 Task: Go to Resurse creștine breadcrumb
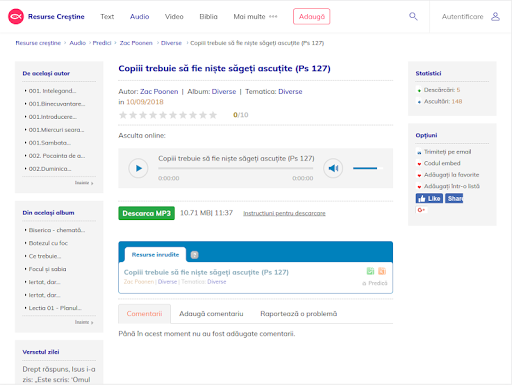38,43
